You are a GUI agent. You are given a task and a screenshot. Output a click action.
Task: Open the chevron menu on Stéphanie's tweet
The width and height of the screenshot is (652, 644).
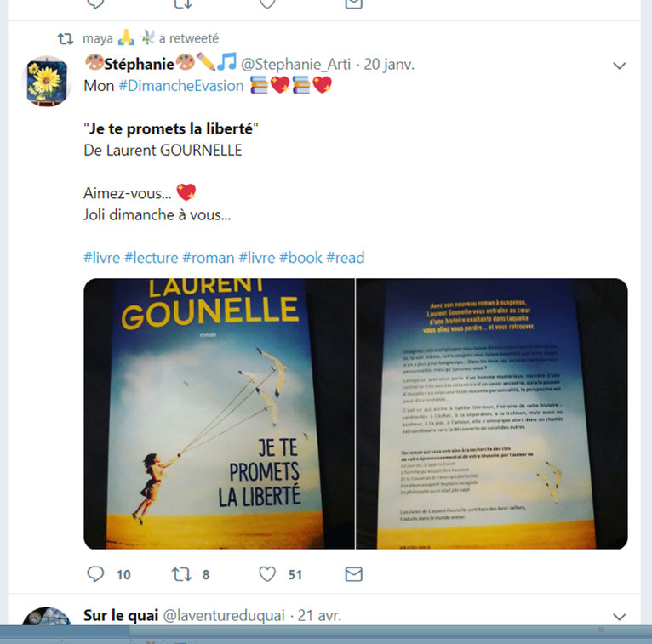[619, 66]
